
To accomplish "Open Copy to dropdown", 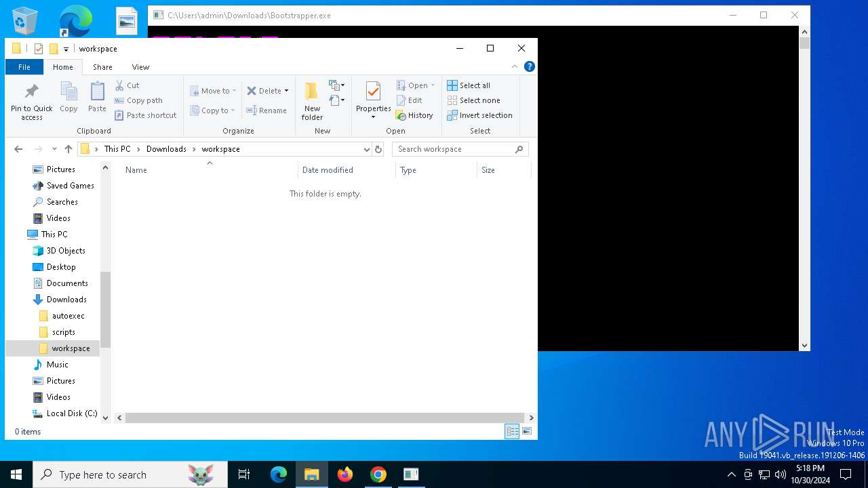I will click(212, 110).
